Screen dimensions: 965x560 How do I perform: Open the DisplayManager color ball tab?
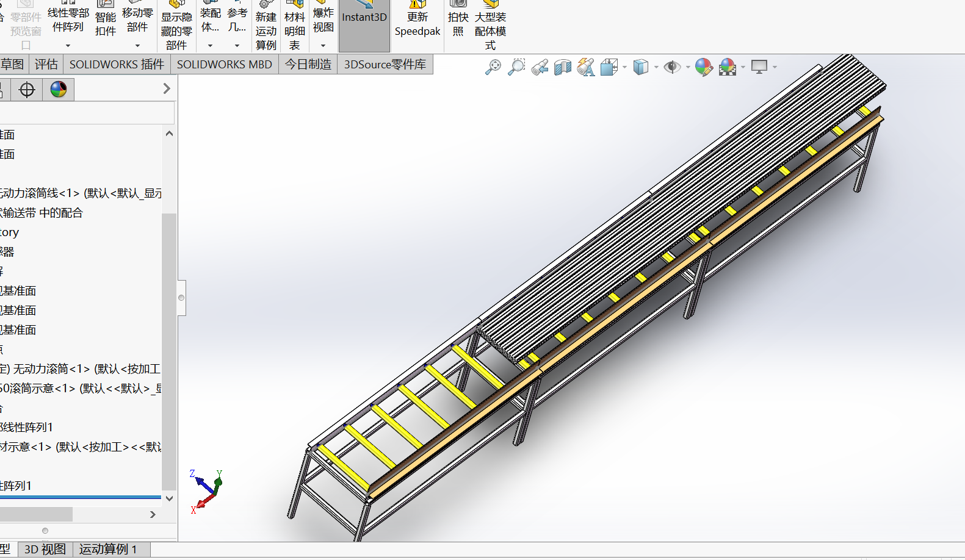pos(59,90)
